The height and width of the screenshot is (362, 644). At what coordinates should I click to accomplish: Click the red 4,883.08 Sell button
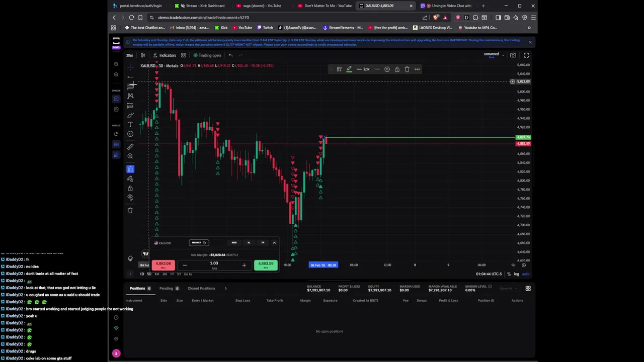(x=163, y=265)
